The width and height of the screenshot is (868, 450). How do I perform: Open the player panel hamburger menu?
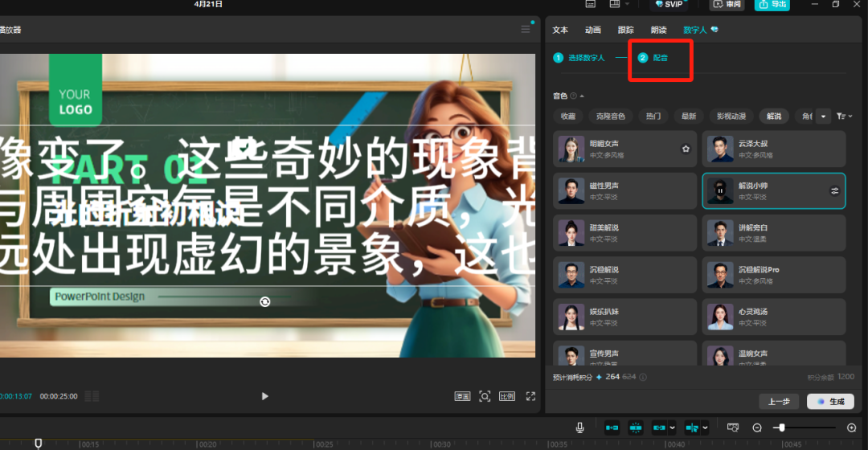click(526, 30)
